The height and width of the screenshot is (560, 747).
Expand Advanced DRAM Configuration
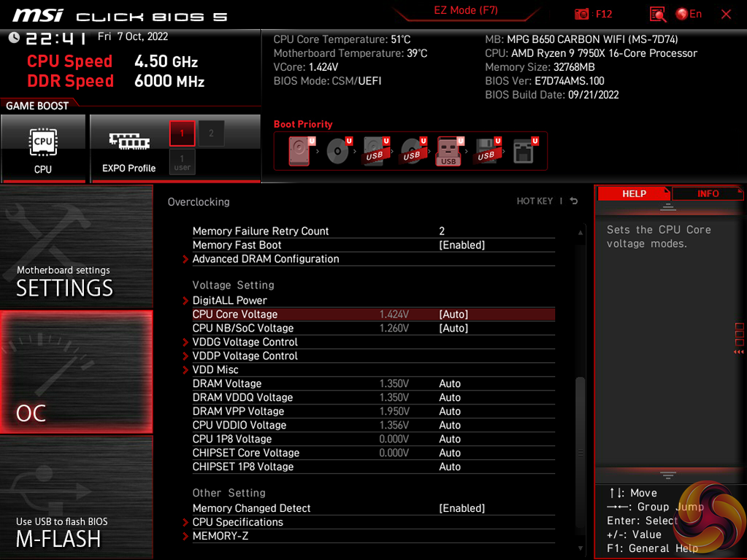point(265,259)
